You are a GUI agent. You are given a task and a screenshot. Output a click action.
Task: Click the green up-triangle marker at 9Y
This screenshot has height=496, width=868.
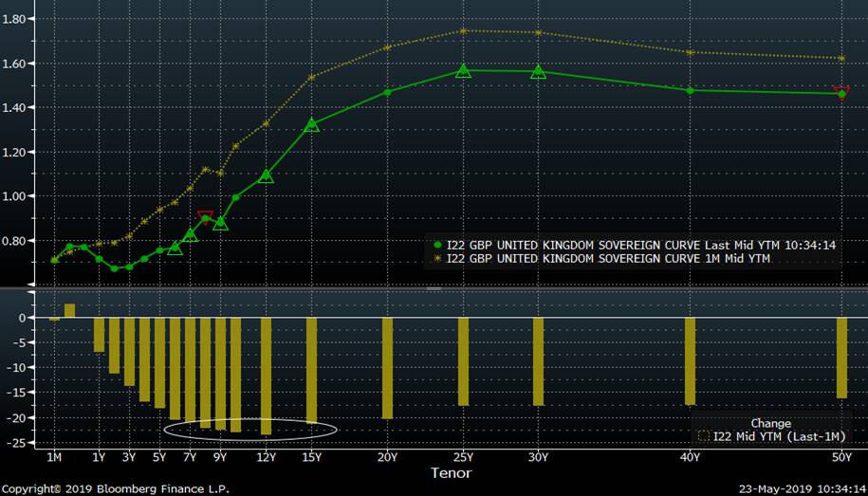coord(221,223)
